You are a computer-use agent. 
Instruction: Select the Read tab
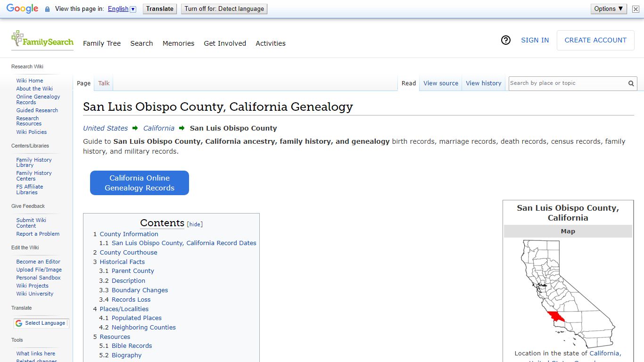click(x=409, y=83)
